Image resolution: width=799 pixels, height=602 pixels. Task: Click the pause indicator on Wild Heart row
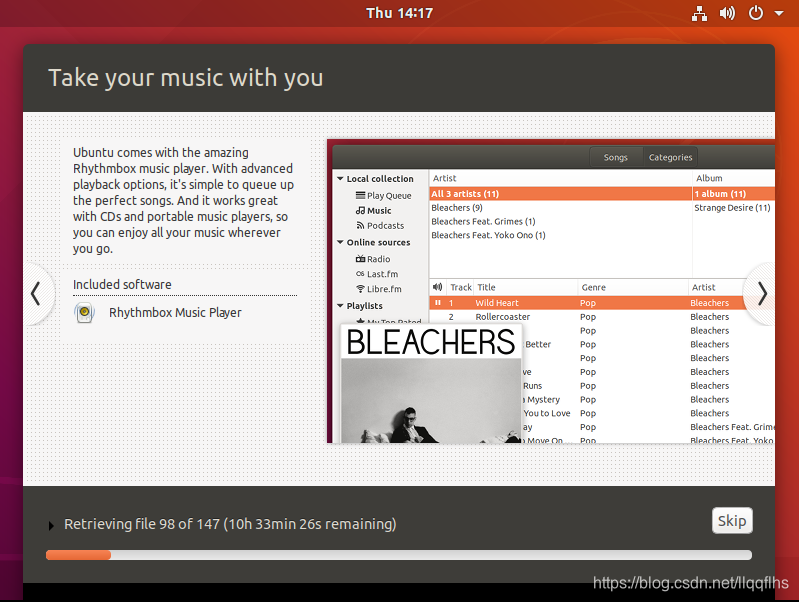point(437,303)
